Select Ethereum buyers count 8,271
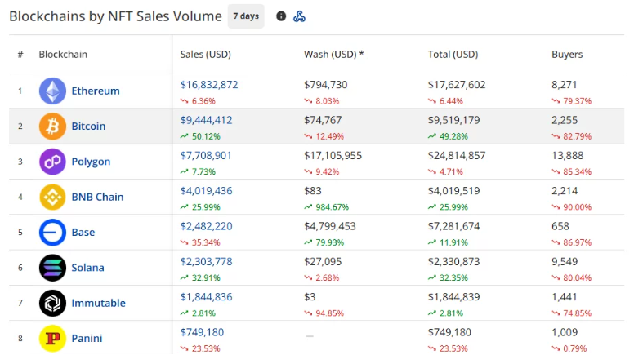Screen dimensions: 634x364 (x=564, y=84)
